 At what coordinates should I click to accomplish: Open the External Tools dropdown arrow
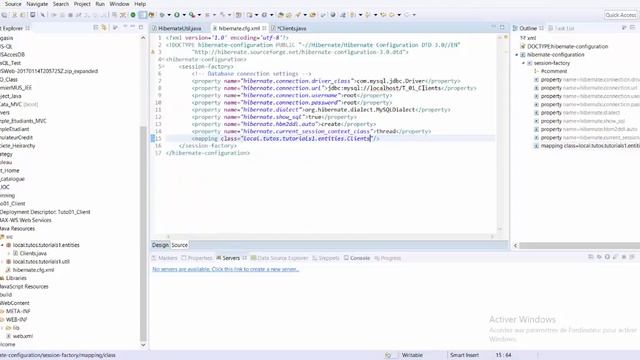(199, 15)
